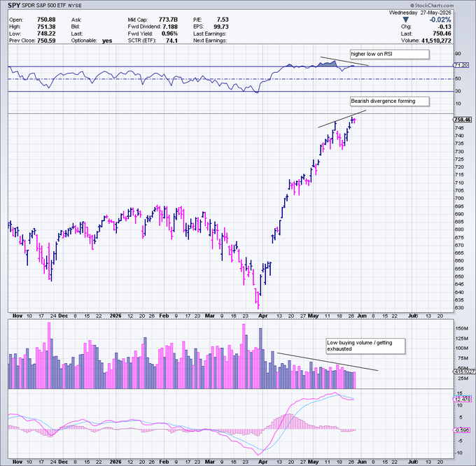Screen dimensions: 476x466
Task: Click the SPY ticker symbol in the header
Action: point(14,5)
